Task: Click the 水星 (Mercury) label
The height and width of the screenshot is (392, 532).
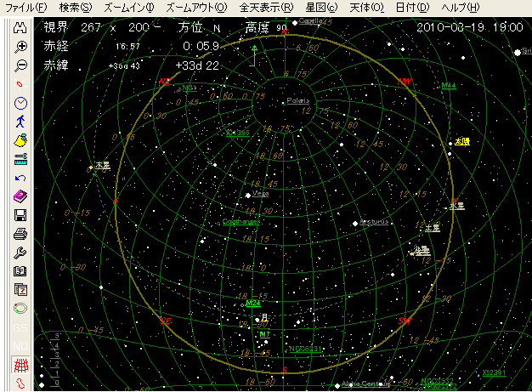Action: pyautogui.click(x=457, y=206)
